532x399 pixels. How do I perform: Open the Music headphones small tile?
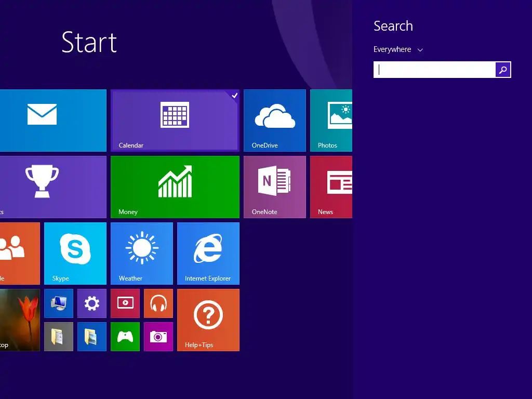click(x=158, y=303)
